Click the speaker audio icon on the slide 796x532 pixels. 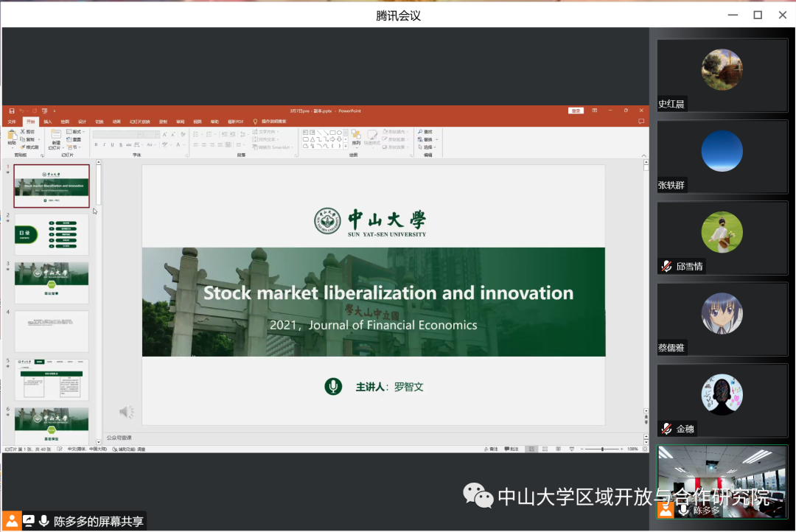(x=127, y=412)
